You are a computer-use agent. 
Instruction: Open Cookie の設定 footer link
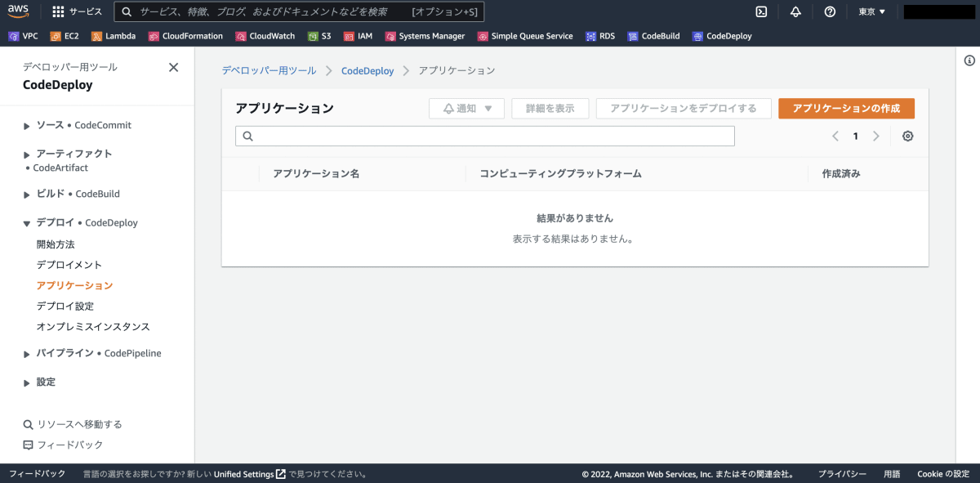(943, 474)
